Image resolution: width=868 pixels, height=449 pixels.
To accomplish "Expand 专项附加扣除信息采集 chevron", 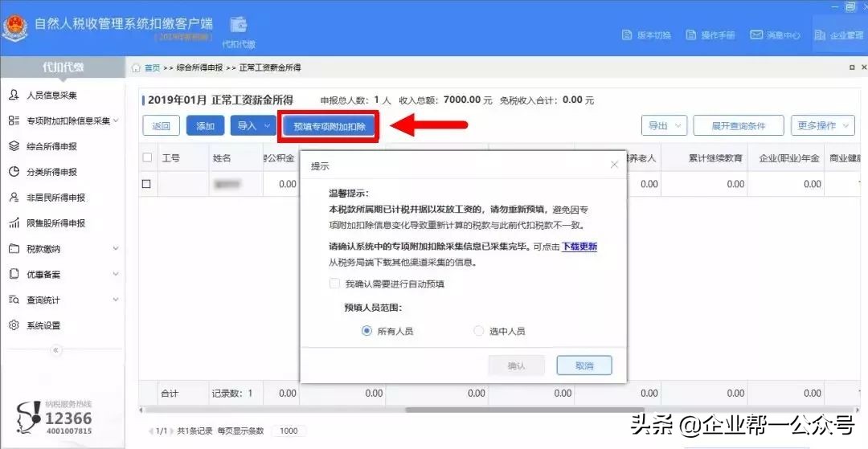I will point(116,120).
